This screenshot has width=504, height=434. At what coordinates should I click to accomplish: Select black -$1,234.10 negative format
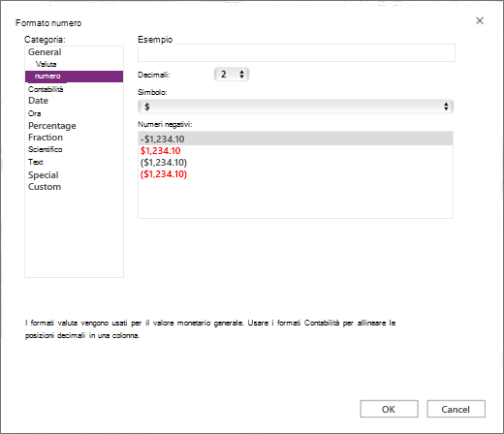coord(296,139)
